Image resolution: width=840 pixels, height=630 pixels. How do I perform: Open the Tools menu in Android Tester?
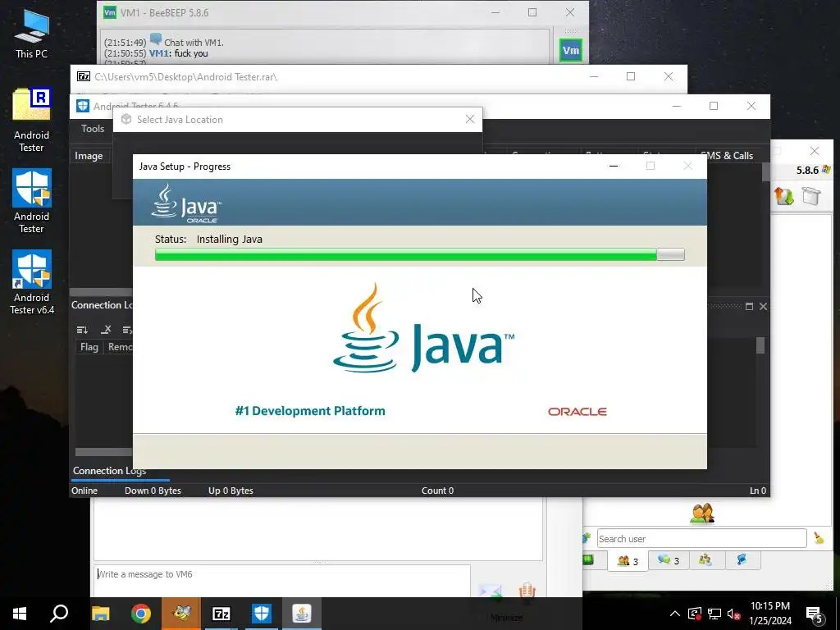[x=93, y=129]
